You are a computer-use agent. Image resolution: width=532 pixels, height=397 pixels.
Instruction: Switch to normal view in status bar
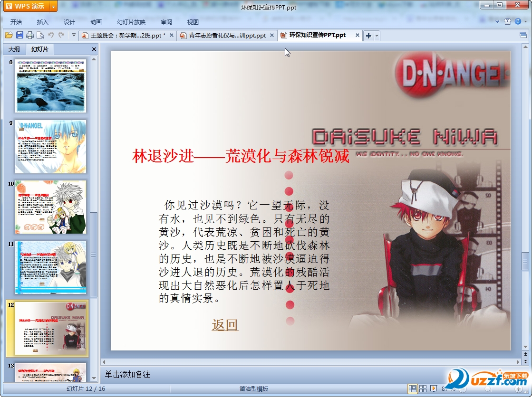pos(413,388)
